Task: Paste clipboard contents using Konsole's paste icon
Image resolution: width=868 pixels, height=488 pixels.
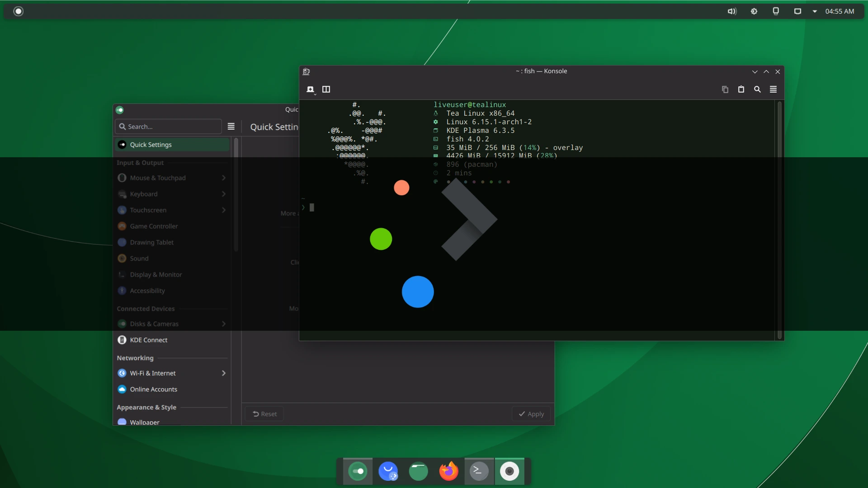Action: [741, 89]
